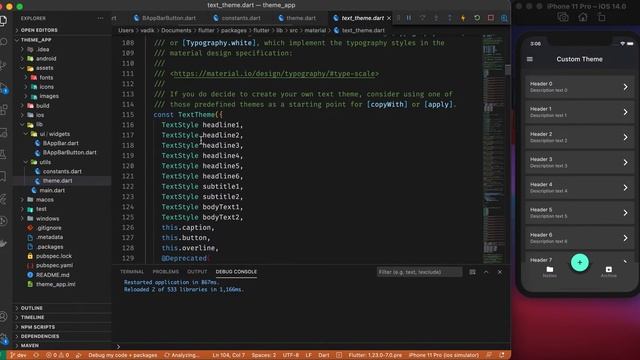Expand the fonts folder
The height and width of the screenshot is (360, 640).
(46, 78)
